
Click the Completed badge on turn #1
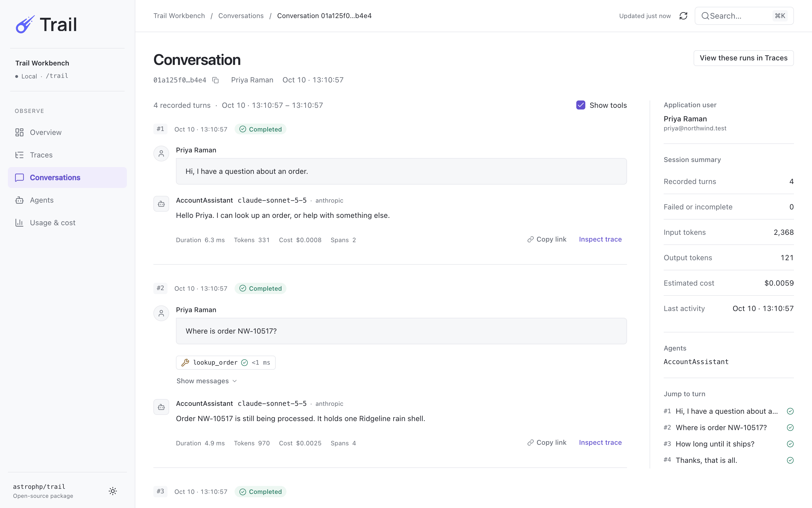261,129
